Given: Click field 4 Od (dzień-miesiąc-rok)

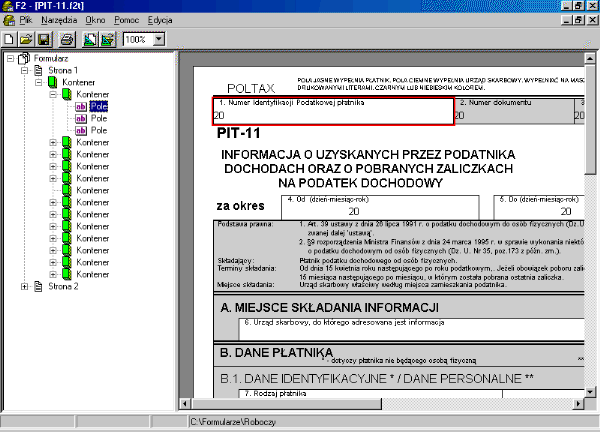Looking at the screenshot, I should pyautogui.click(x=380, y=207).
